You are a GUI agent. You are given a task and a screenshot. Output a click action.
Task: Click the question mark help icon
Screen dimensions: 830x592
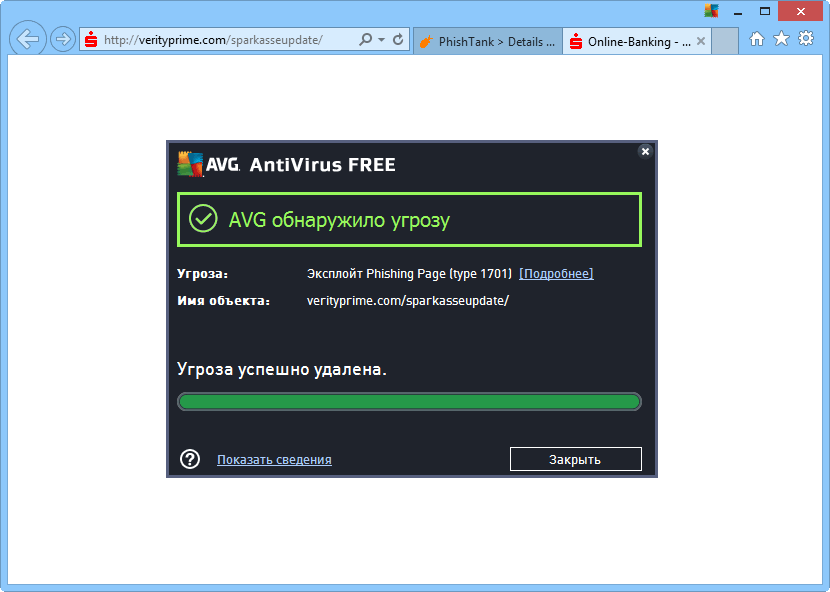point(190,459)
